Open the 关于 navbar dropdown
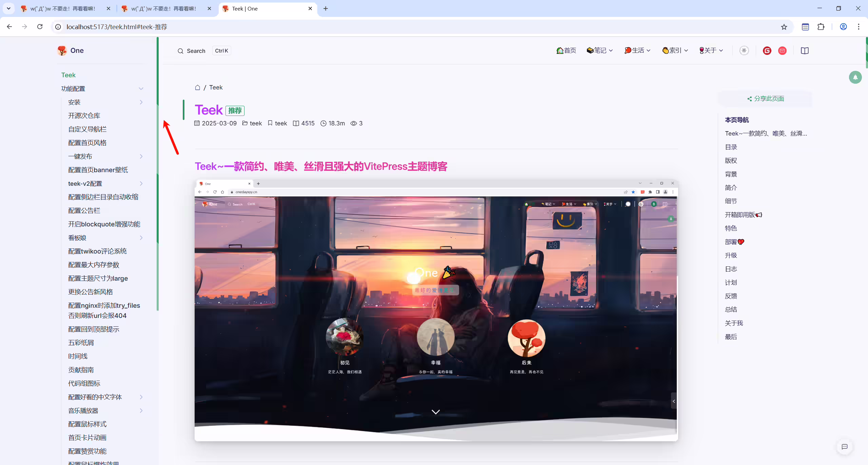Viewport: 868px width, 465px height. (711, 50)
